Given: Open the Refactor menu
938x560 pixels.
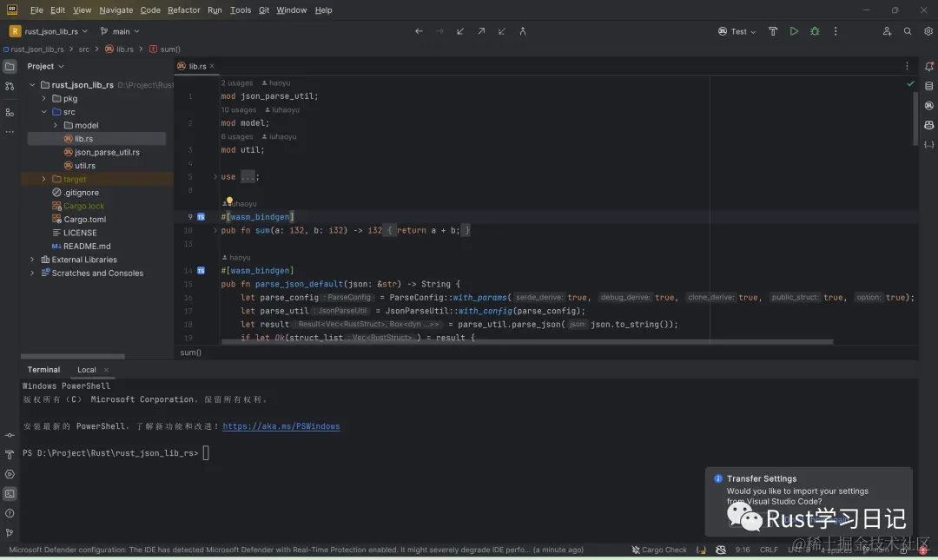Looking at the screenshot, I should click(x=183, y=10).
